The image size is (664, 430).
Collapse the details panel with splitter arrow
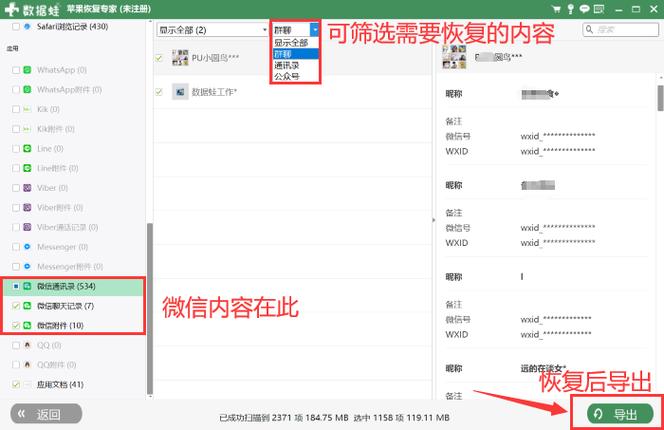point(434,220)
